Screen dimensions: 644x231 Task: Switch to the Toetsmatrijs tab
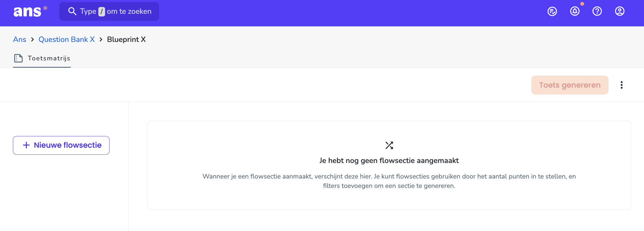[x=42, y=58]
